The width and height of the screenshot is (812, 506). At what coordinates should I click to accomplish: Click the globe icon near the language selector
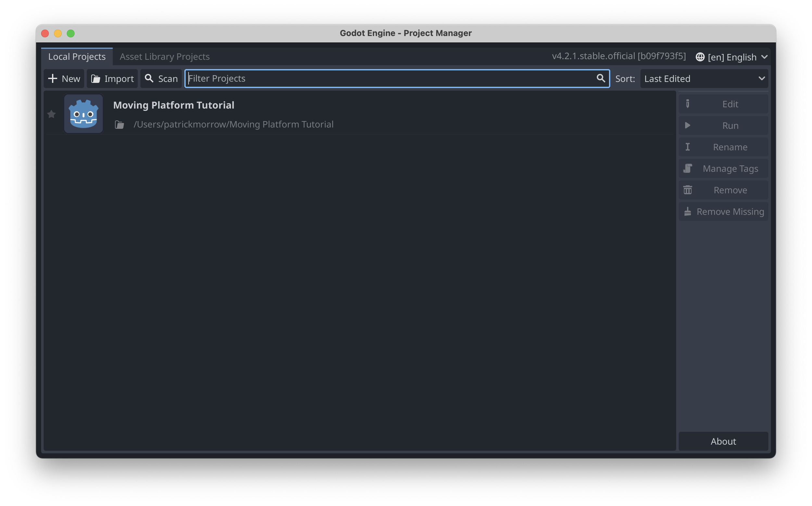point(701,56)
